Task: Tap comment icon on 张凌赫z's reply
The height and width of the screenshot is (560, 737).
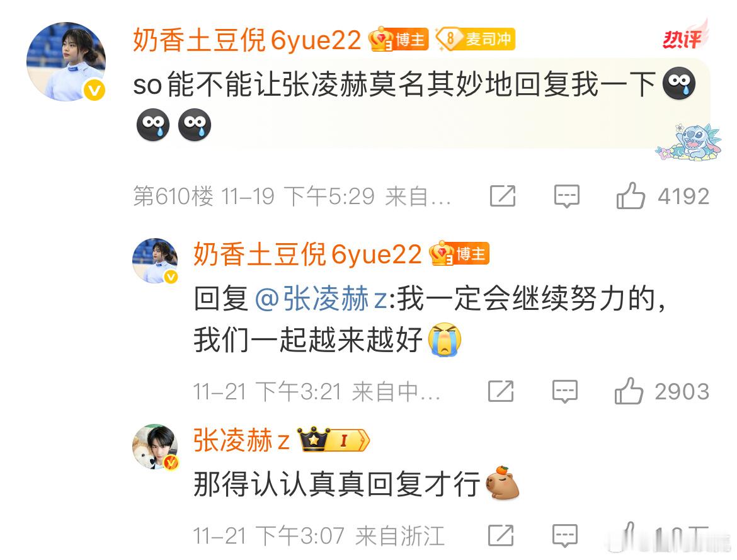Action: click(x=564, y=535)
